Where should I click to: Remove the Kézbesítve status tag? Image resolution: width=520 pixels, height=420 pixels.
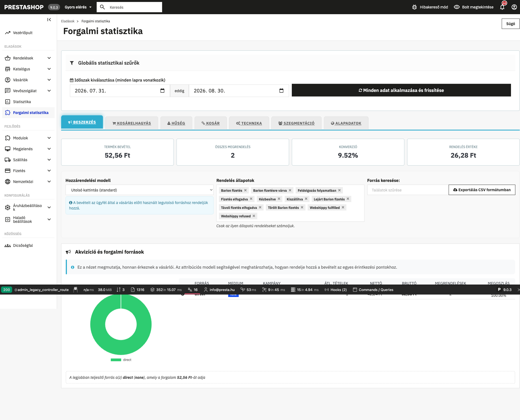(x=279, y=199)
